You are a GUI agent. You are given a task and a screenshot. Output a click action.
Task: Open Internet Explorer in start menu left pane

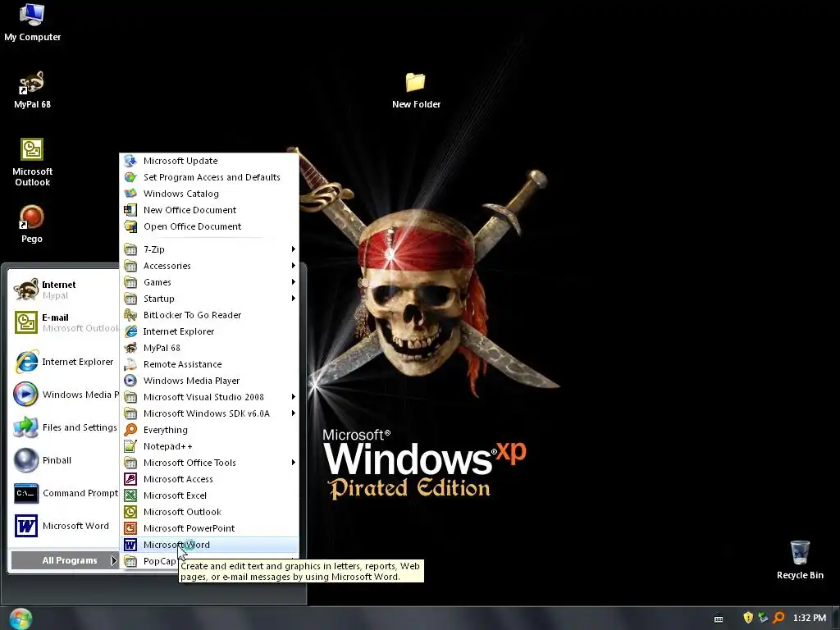point(63,362)
